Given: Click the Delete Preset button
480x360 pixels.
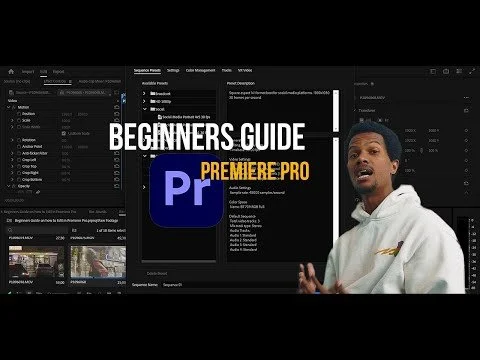Looking at the screenshot, I should (x=157, y=273).
